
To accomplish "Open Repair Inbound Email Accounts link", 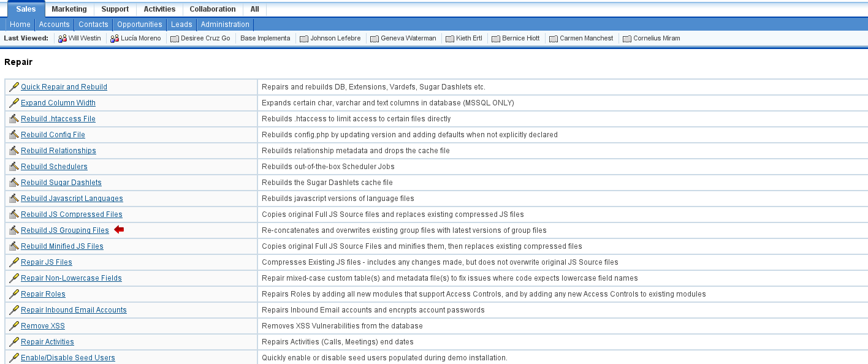I will (74, 310).
